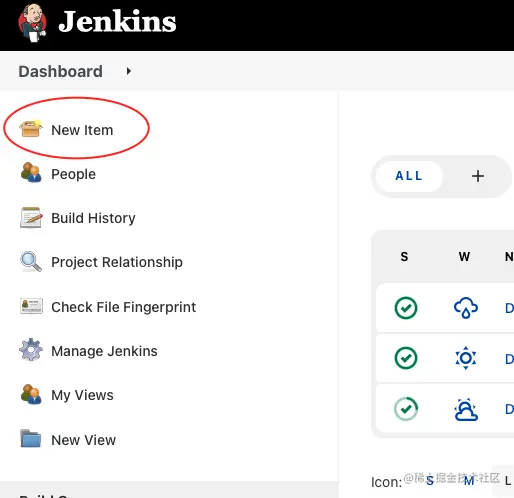Viewport: 514px width, 498px height.
Task: Open the Jenkins title link
Action: 117,22
